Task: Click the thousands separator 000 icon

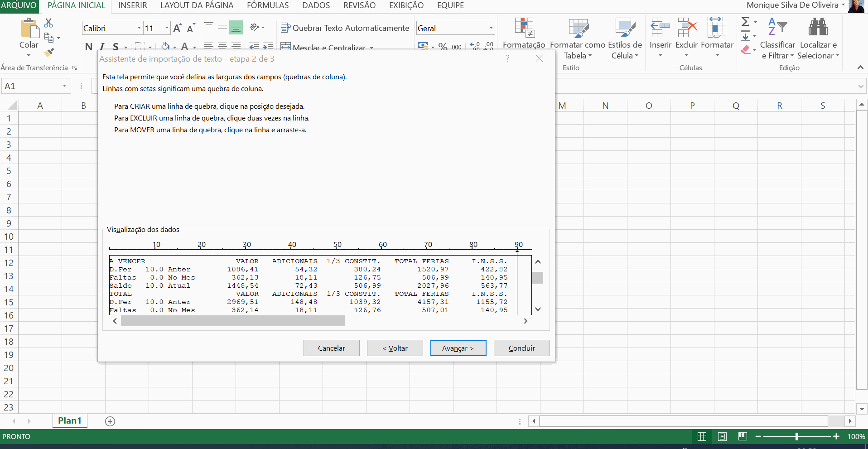Action: [457, 47]
